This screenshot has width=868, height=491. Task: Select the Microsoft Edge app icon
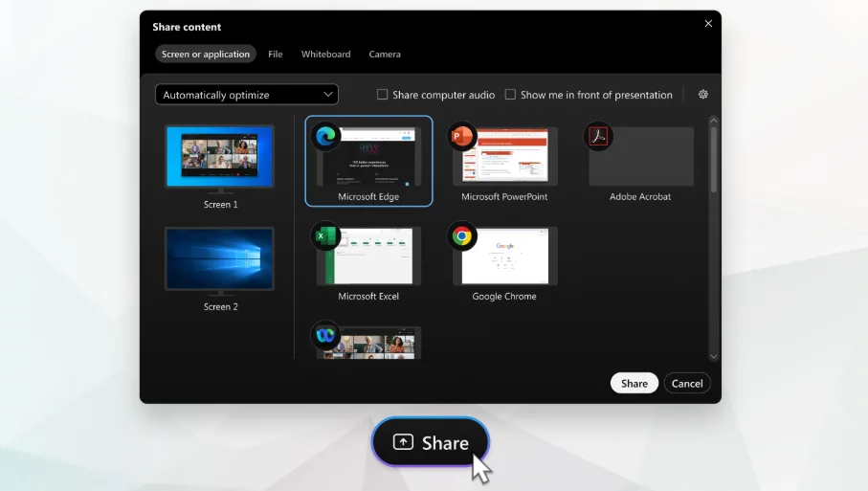(326, 137)
